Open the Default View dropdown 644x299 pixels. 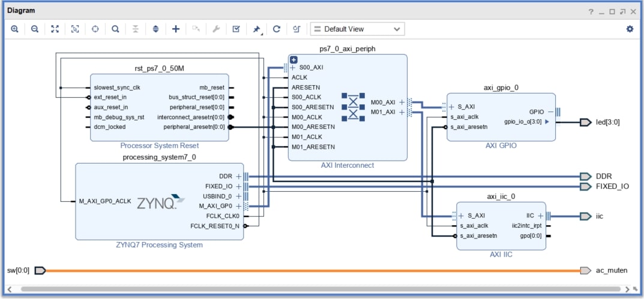pyautogui.click(x=357, y=29)
